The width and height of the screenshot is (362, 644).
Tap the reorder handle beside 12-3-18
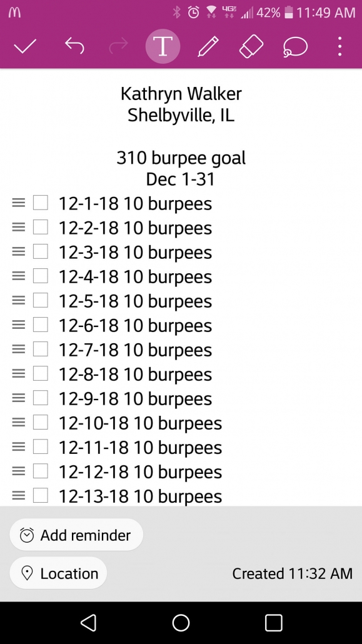(x=19, y=252)
